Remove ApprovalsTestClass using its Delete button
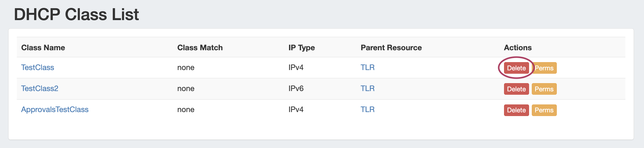The height and width of the screenshot is (148, 644). point(516,110)
